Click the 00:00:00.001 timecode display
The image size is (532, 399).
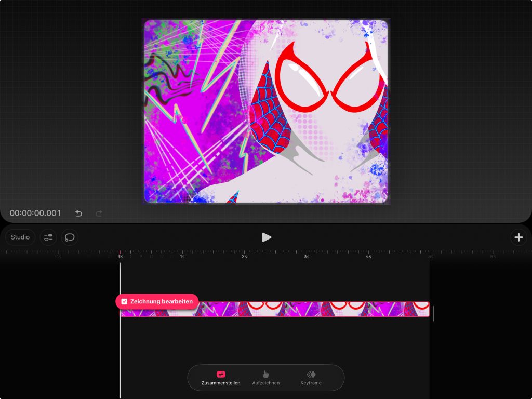[35, 213]
